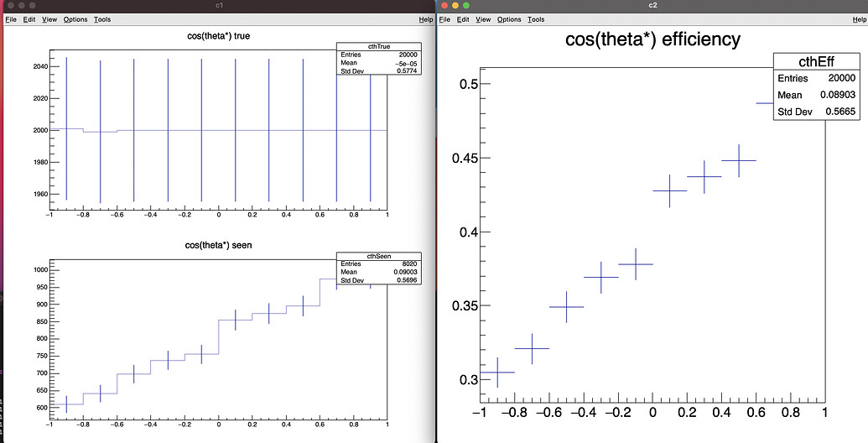This screenshot has width=868, height=443.
Task: Open Help menu in c1 window
Action: click(x=426, y=19)
